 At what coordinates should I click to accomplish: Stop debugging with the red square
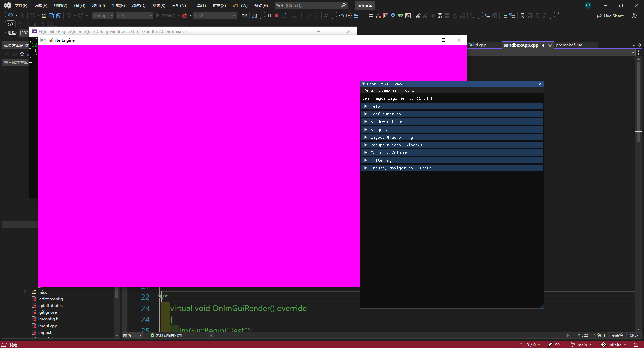pyautogui.click(x=277, y=16)
